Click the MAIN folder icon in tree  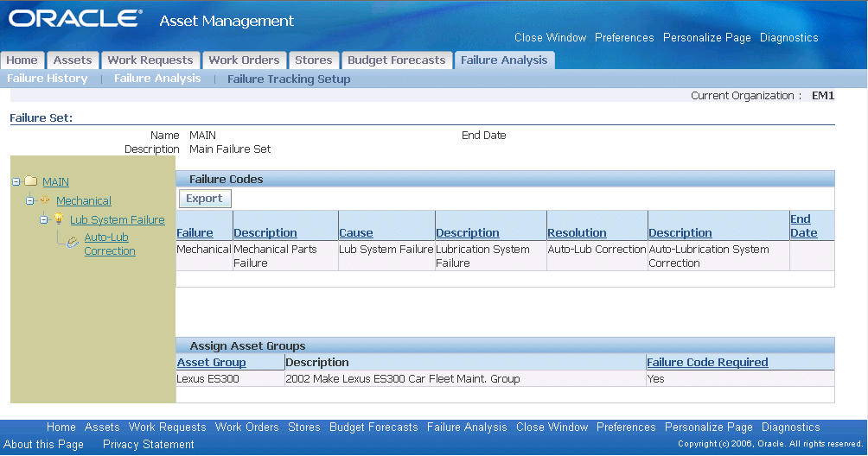tap(31, 181)
